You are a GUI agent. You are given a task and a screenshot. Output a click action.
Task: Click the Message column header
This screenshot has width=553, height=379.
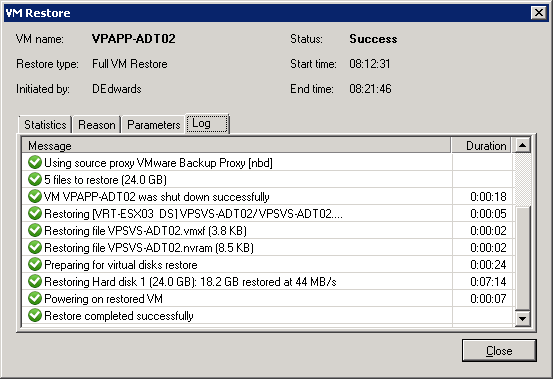point(236,145)
